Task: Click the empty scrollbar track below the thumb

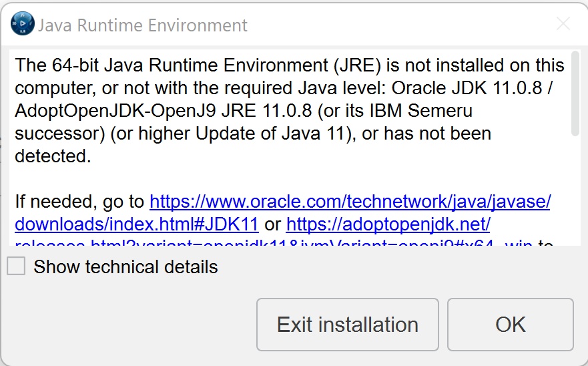Action: click(575, 194)
